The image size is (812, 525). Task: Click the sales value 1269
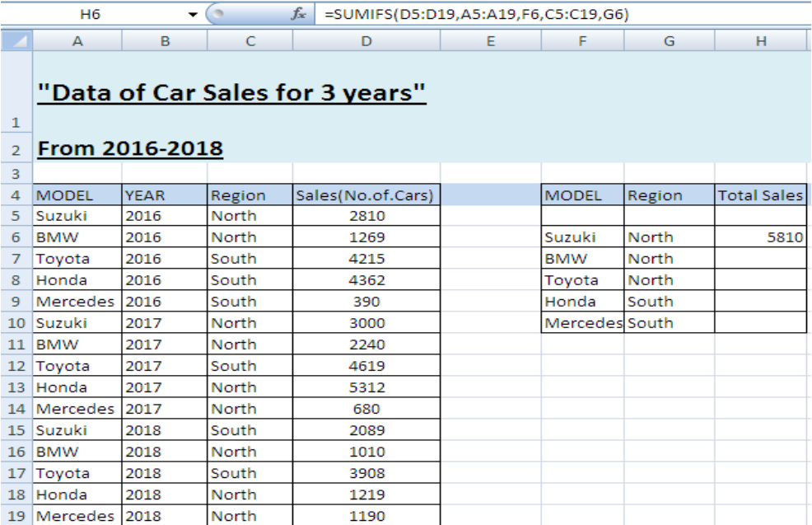click(366, 237)
